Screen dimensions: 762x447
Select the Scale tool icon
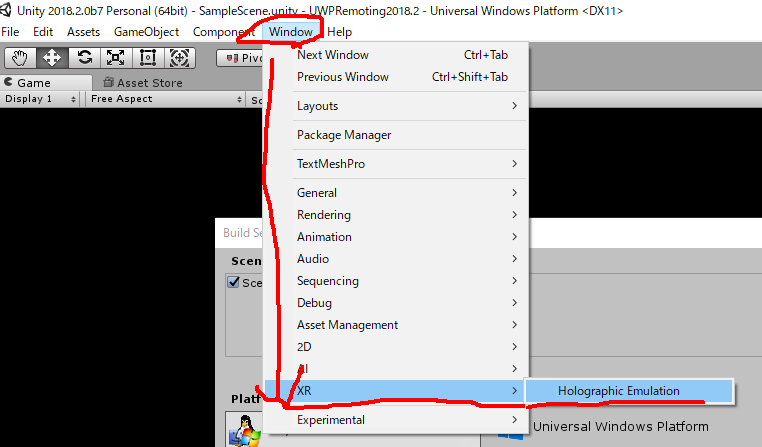tap(116, 58)
